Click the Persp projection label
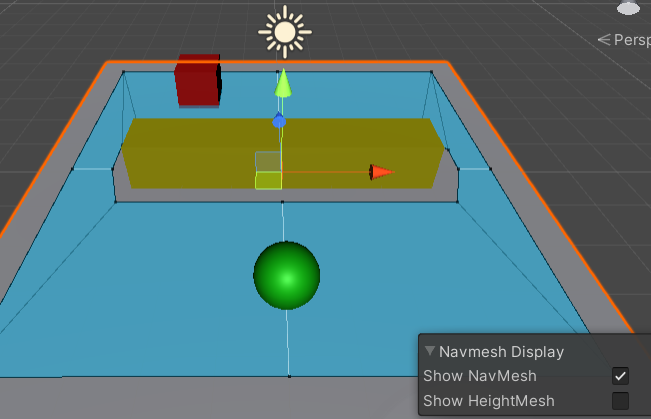The height and width of the screenshot is (419, 651). click(632, 40)
